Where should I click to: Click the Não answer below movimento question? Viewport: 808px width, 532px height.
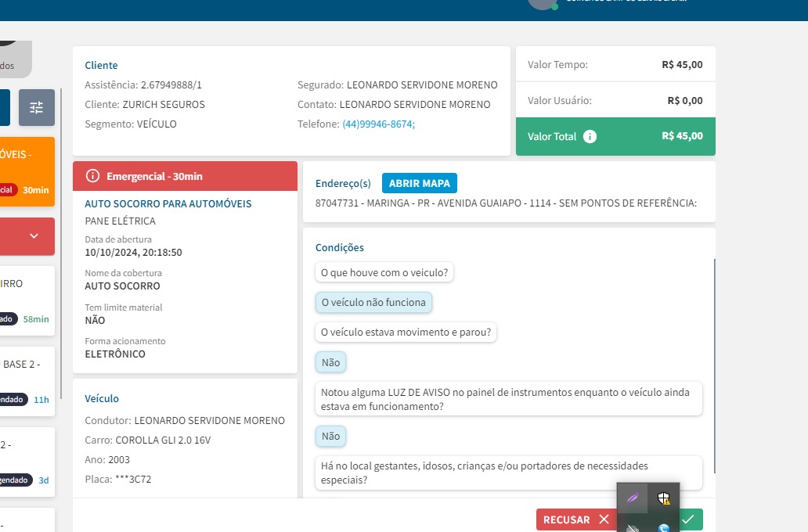tap(331, 362)
